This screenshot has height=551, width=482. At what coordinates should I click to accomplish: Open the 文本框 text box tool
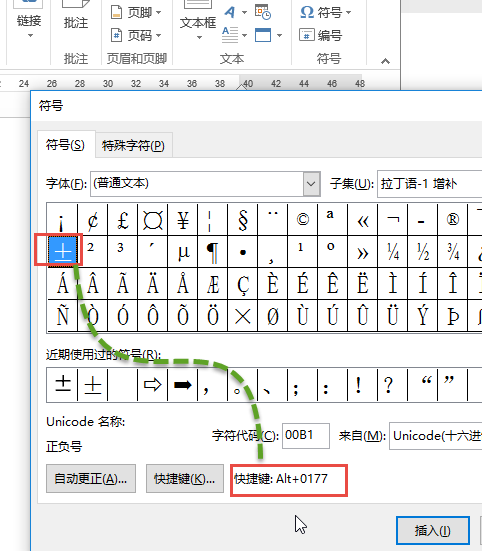198,20
